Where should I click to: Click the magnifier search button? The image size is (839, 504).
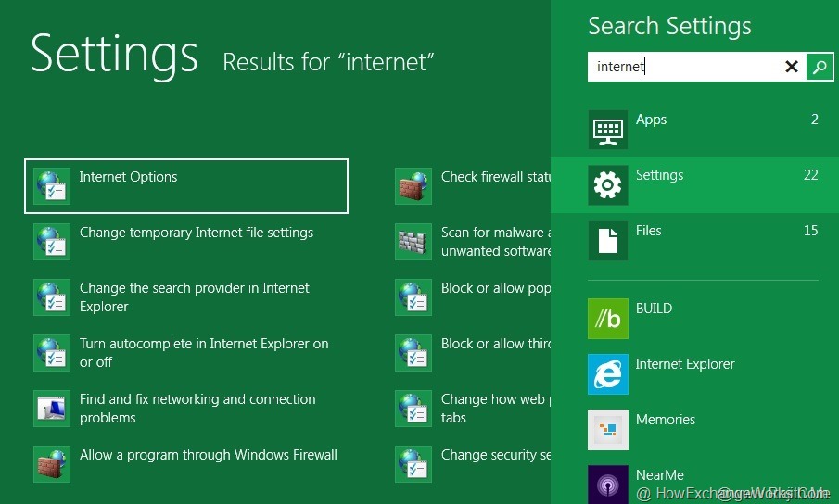[820, 67]
